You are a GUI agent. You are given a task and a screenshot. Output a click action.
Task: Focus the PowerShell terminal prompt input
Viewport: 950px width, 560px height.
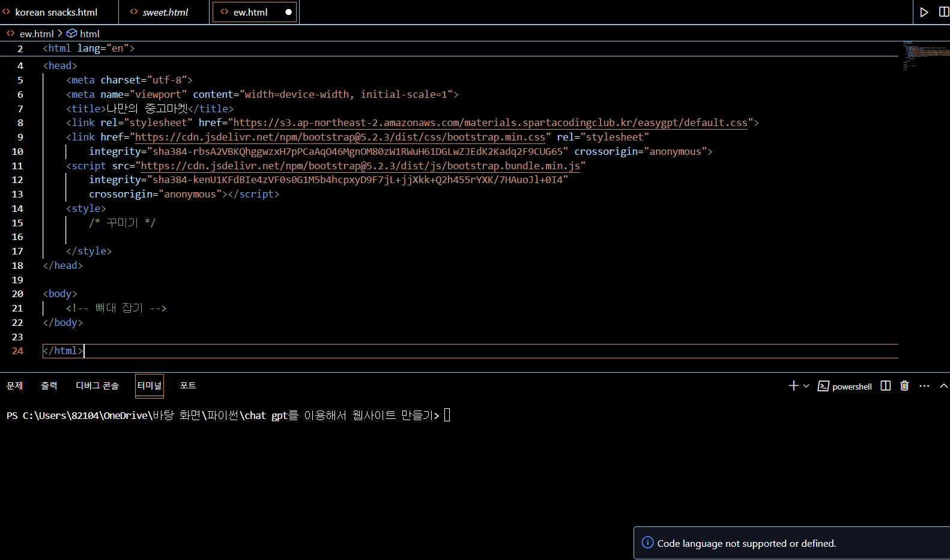coord(447,415)
